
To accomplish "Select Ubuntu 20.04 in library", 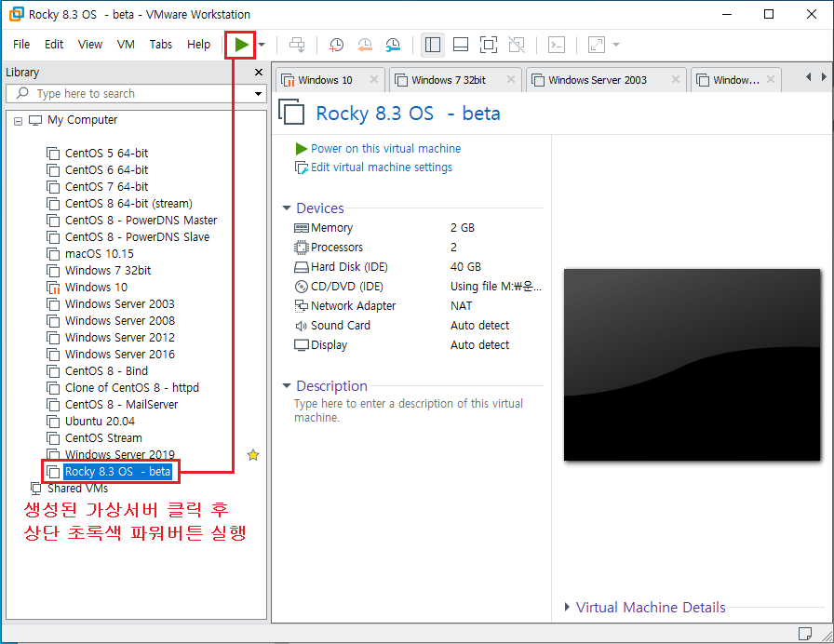I will tap(100, 422).
